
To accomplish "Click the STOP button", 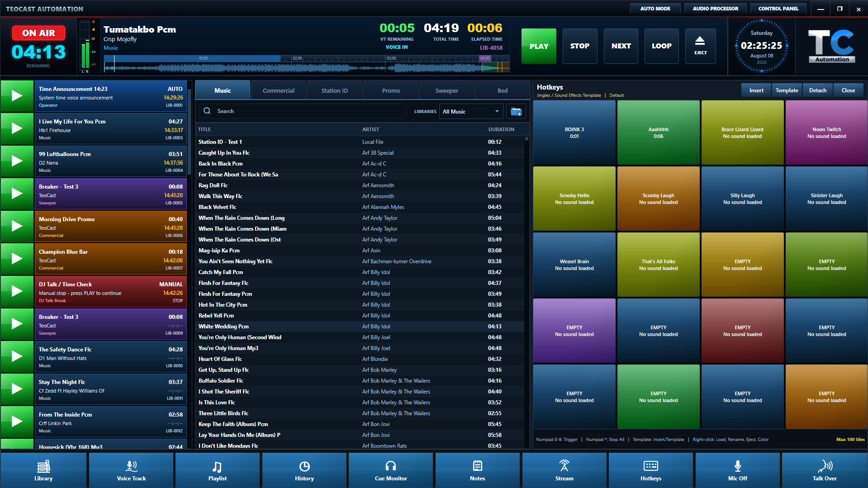I will (x=580, y=46).
